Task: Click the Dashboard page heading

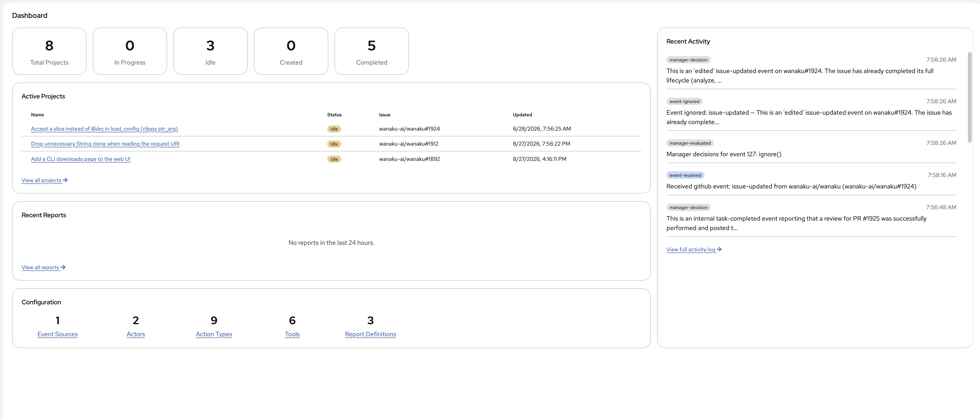Action: coord(30,15)
